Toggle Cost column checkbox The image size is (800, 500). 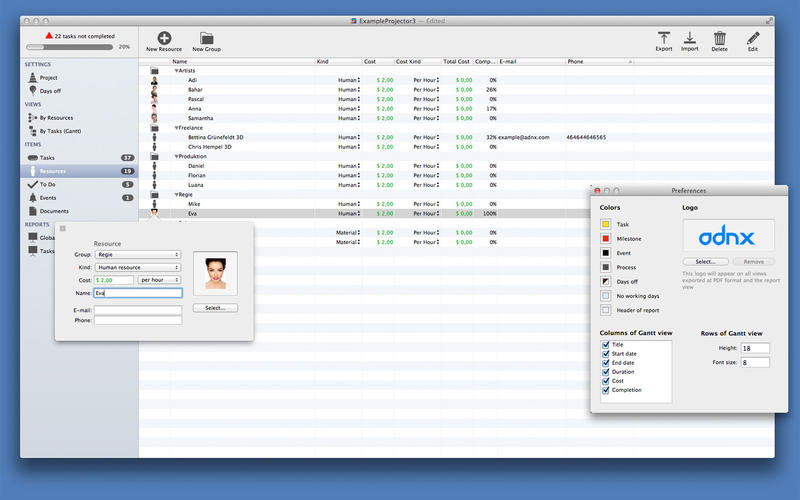pos(606,381)
